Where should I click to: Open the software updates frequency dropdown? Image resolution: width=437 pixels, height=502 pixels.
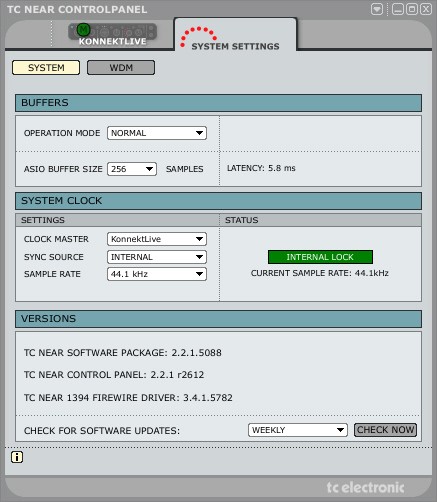(298, 430)
